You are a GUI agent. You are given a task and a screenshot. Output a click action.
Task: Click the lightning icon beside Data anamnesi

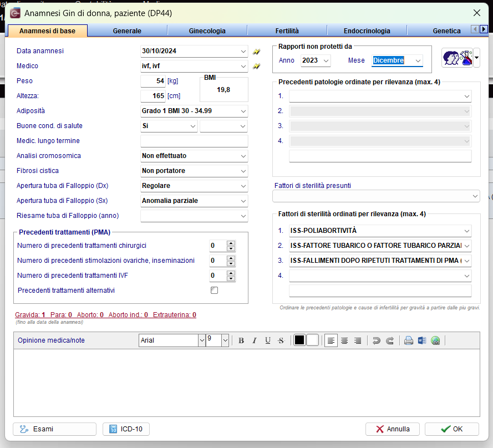point(257,51)
